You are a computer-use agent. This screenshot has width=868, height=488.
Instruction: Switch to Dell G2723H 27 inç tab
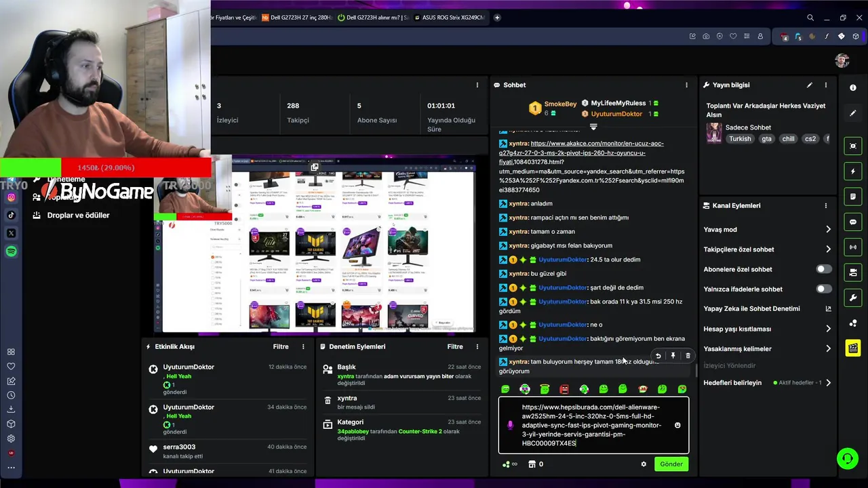(297, 18)
